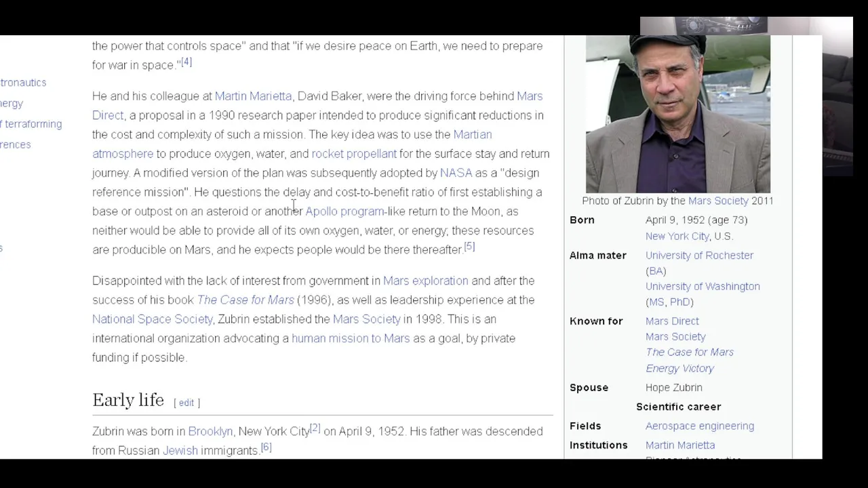Click the MS degree link

coord(656,302)
